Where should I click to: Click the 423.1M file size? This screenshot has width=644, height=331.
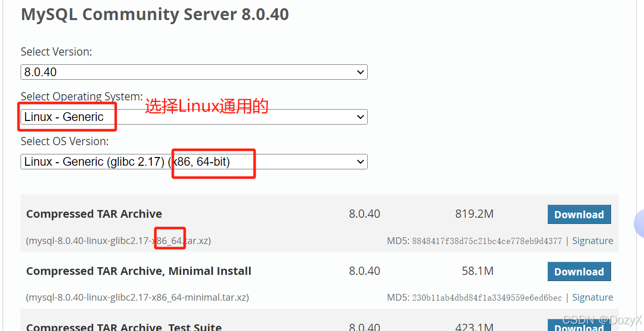click(474, 326)
